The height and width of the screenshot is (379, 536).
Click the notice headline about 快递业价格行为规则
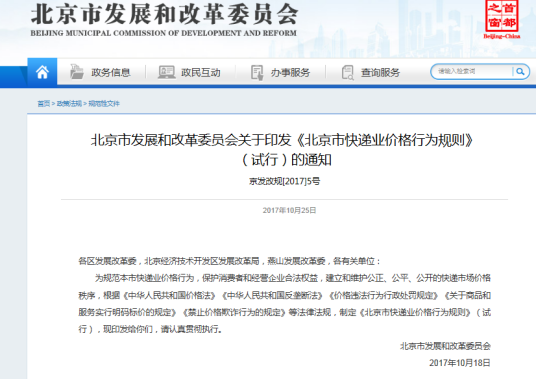click(x=282, y=149)
